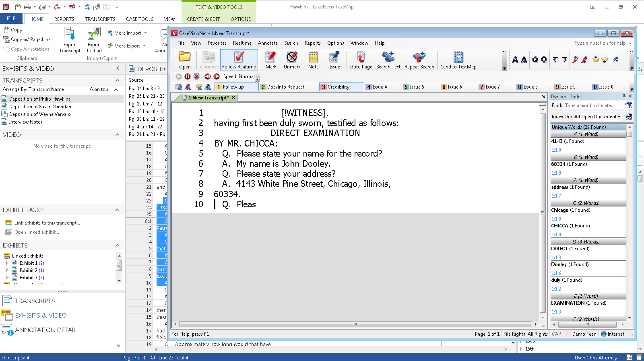Close the 1:New Transcript tab
Image resolution: width=644 pixels, height=361 pixels.
233,98
